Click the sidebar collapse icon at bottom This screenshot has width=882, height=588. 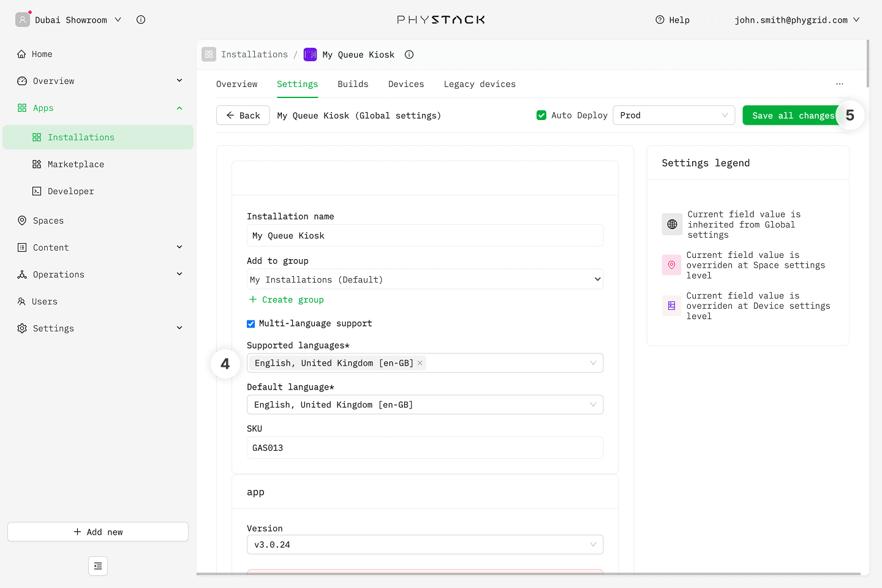tap(98, 566)
